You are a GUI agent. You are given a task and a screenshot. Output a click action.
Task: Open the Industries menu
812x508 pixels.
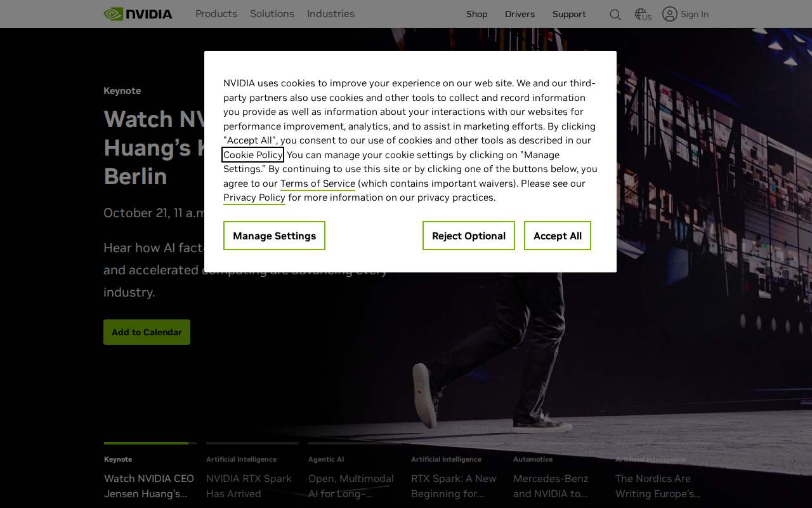(331, 14)
